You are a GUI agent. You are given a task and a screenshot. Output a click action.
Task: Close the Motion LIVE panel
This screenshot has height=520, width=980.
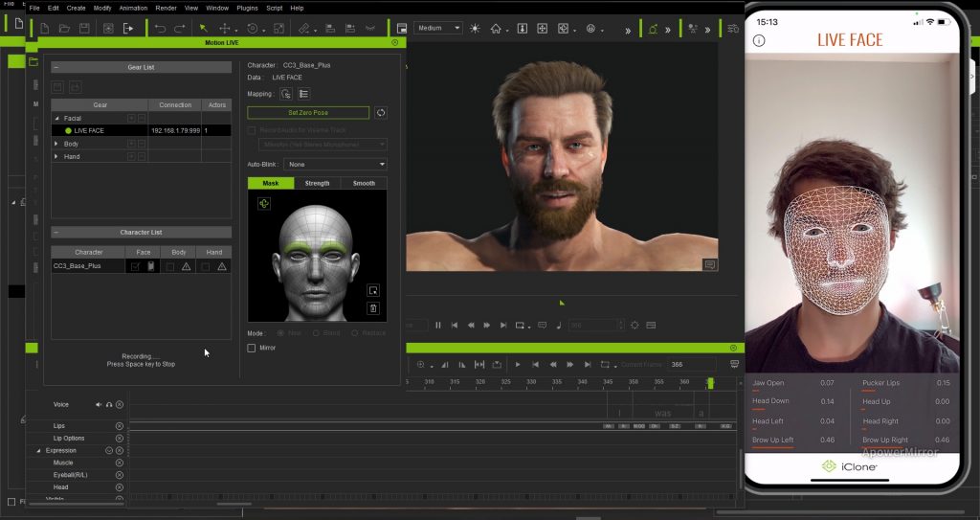[x=394, y=42]
